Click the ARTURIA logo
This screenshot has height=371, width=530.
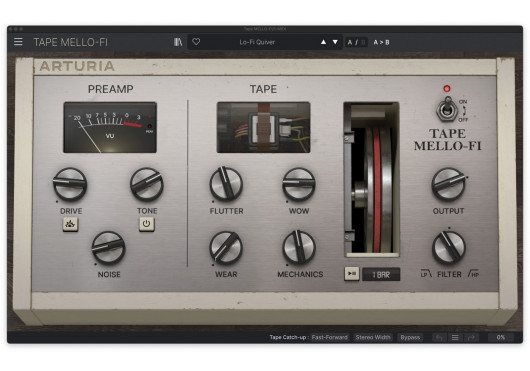(x=77, y=66)
